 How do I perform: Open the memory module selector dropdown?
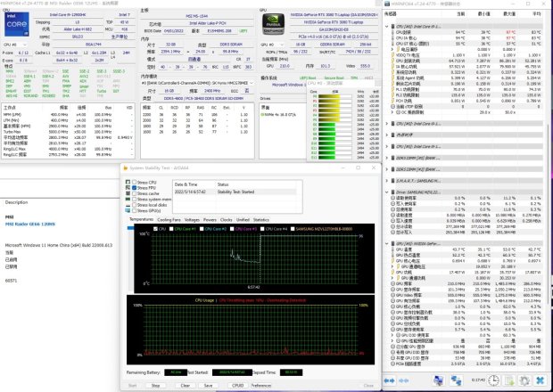coord(197,83)
